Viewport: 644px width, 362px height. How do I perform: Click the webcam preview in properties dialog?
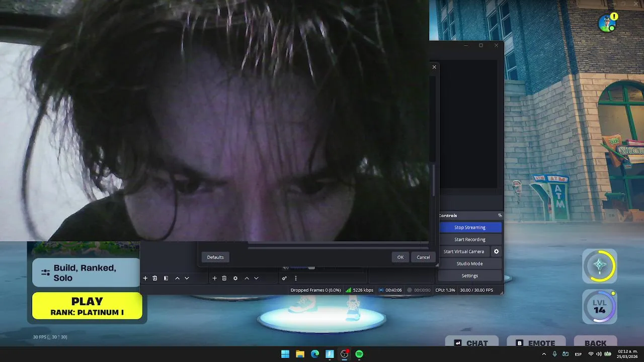214,121
